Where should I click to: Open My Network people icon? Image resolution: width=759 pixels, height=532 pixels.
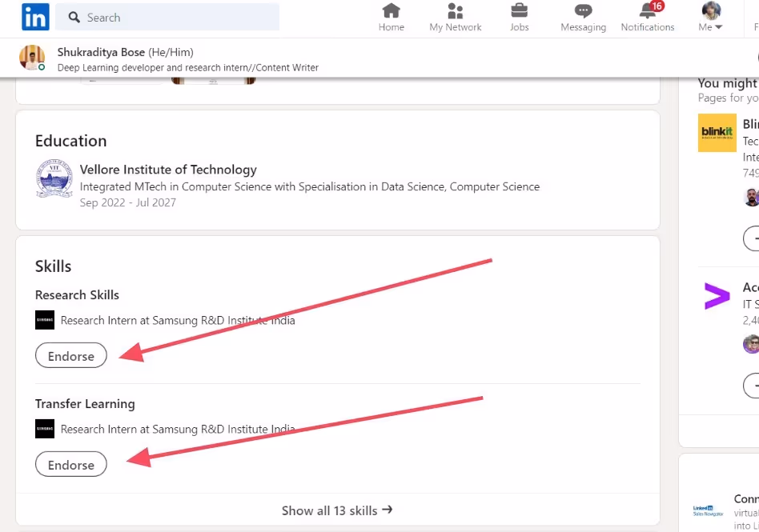(x=455, y=10)
